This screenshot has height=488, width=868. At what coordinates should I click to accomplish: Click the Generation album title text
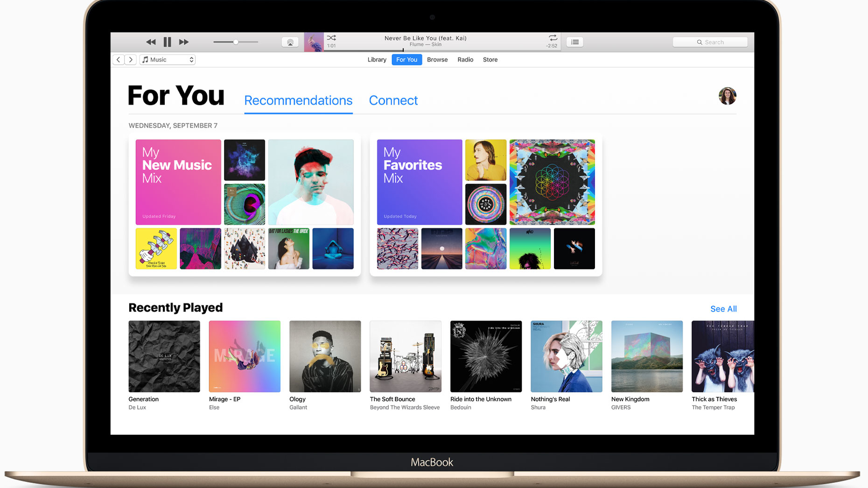click(x=144, y=399)
